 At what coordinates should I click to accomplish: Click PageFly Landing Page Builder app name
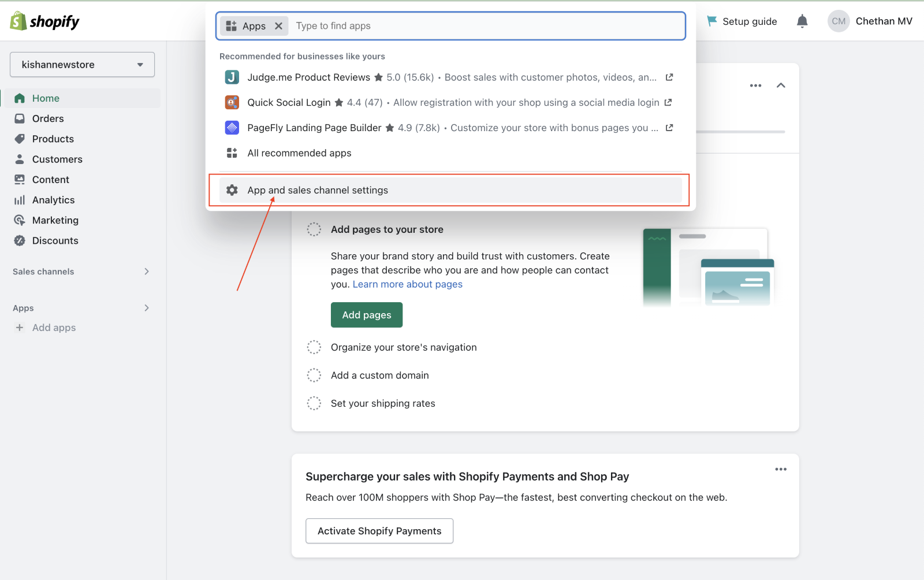coord(314,128)
